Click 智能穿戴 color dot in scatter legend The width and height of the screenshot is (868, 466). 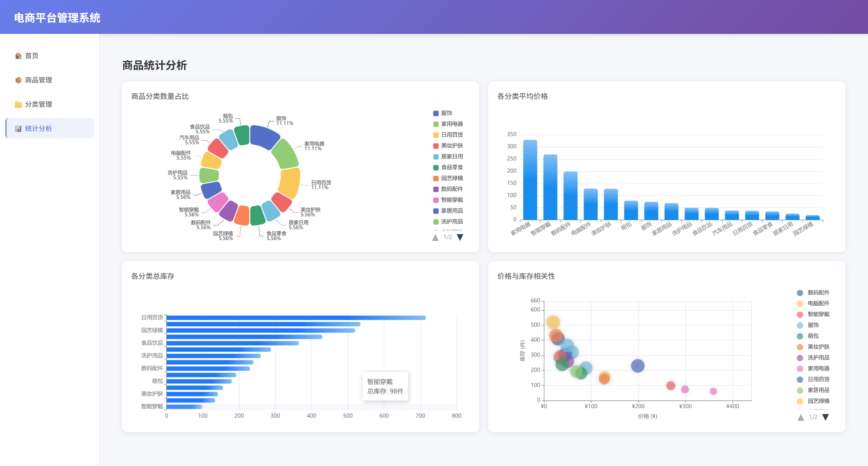pyautogui.click(x=800, y=315)
